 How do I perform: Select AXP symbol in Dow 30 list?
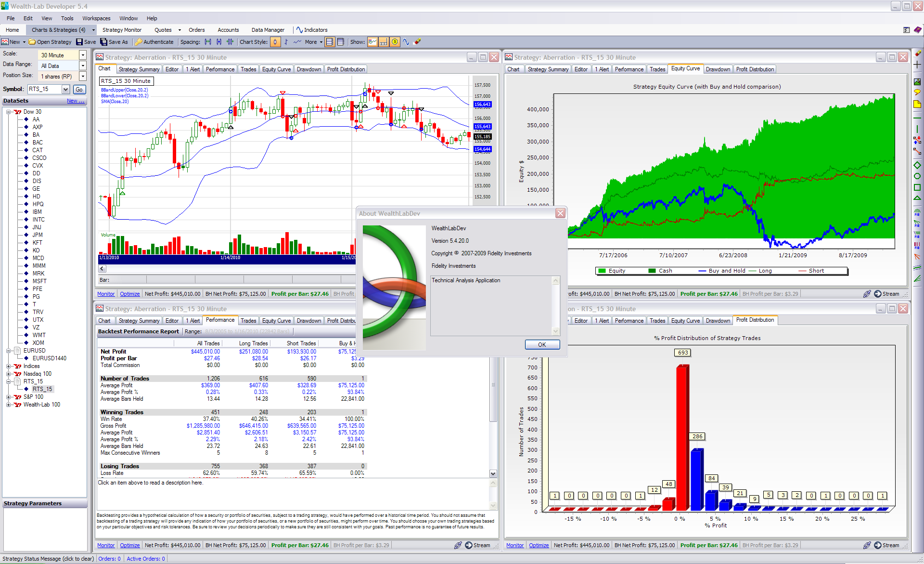37,127
